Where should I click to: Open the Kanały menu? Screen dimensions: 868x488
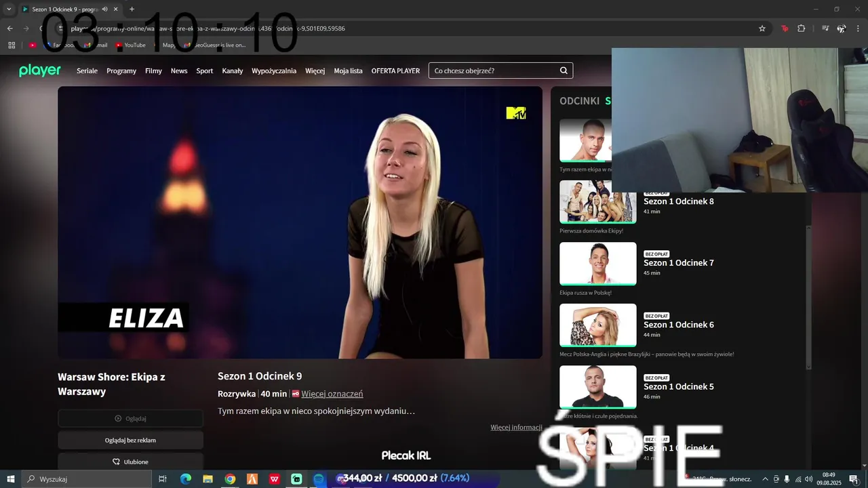point(233,70)
